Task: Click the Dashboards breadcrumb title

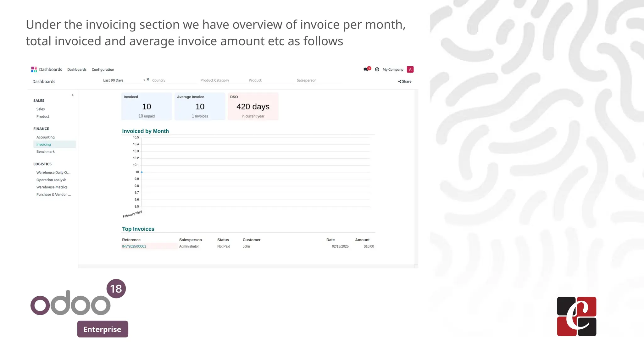Action: [x=44, y=82]
